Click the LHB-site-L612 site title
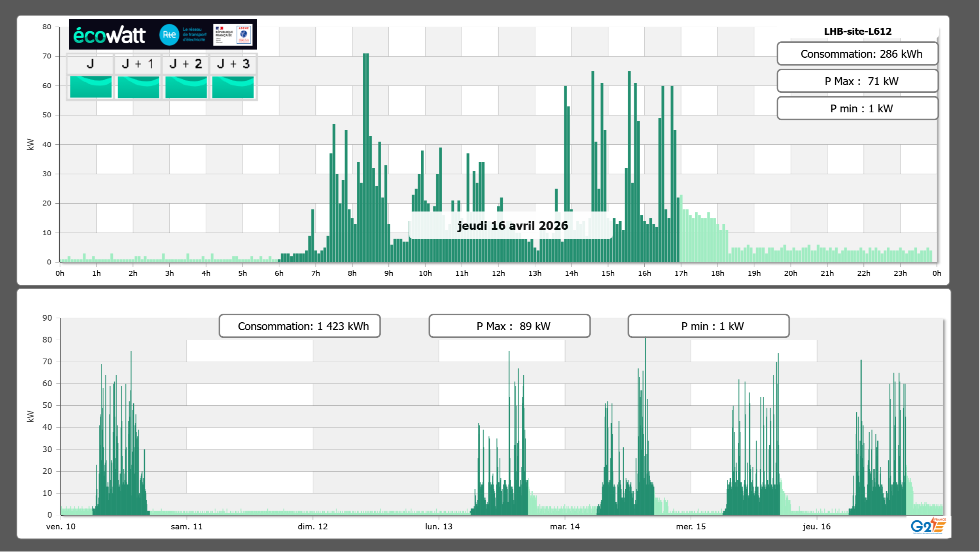This screenshot has width=980, height=552. click(857, 31)
